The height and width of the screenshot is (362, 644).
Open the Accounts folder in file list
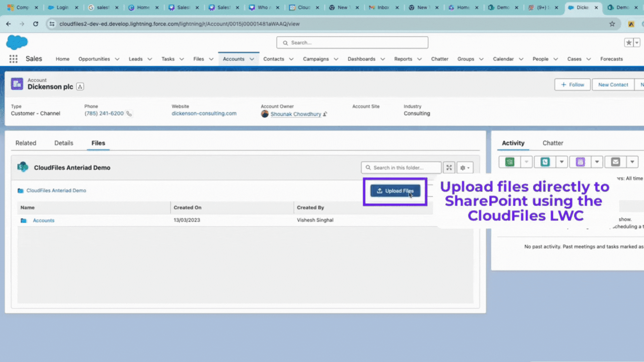(x=43, y=220)
